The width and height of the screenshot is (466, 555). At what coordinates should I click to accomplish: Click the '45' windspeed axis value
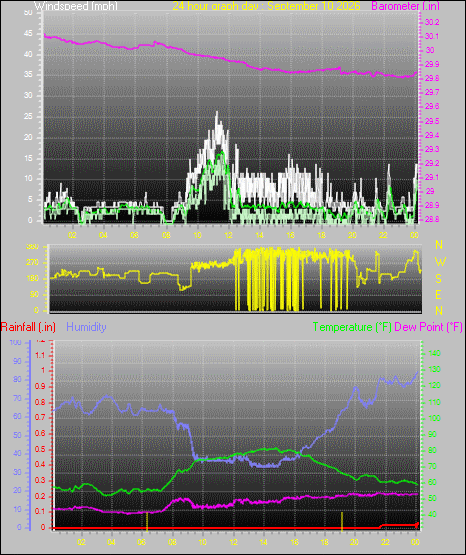pyautogui.click(x=28, y=34)
